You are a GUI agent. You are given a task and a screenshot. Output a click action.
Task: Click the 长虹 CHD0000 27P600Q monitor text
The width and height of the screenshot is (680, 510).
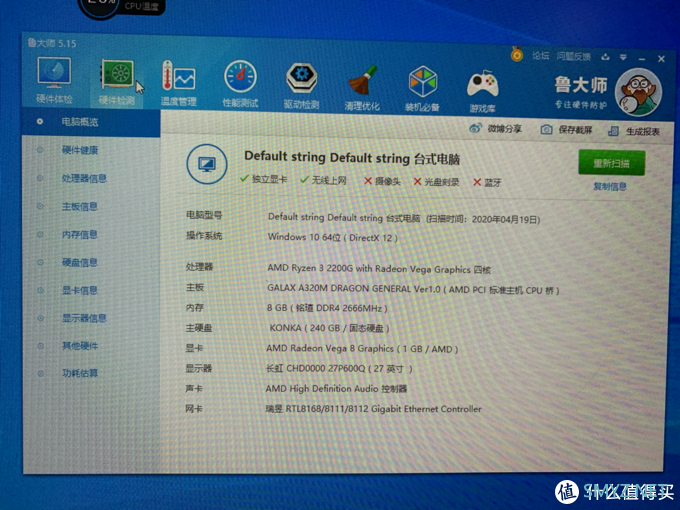[x=339, y=369]
